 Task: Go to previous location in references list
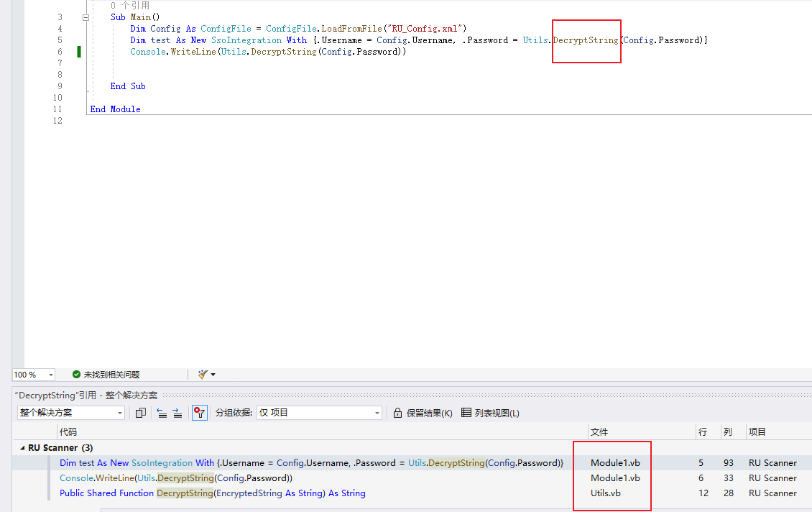[x=162, y=413]
